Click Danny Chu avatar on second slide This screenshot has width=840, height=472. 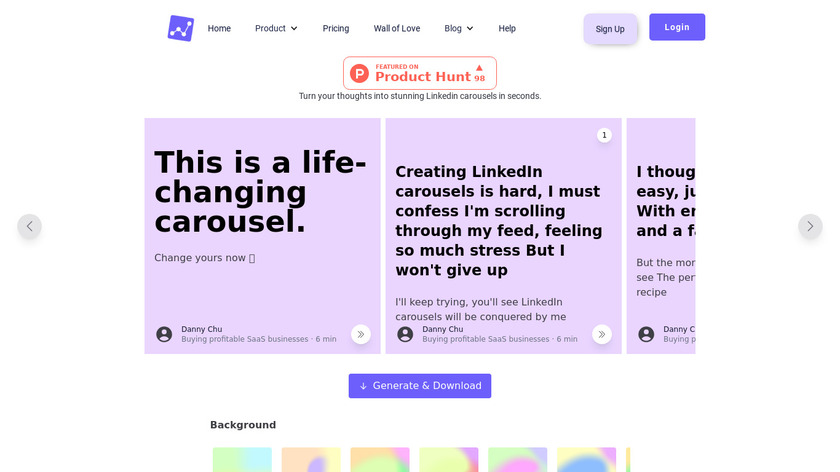tap(405, 334)
